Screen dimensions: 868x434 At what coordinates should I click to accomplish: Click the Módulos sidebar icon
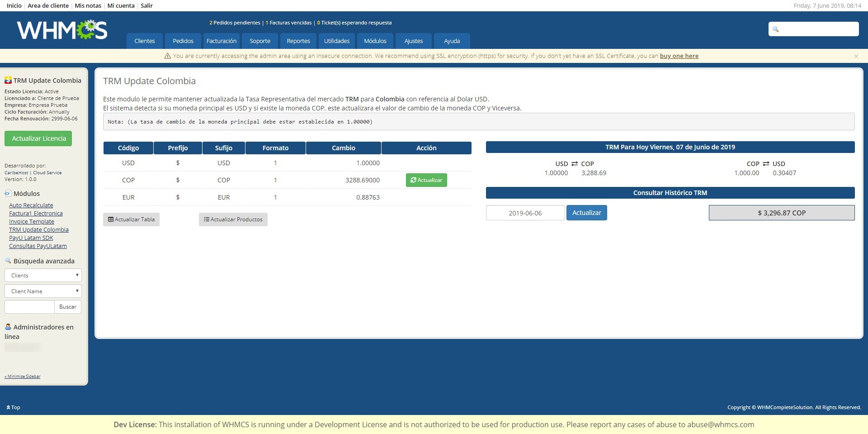[x=8, y=193]
